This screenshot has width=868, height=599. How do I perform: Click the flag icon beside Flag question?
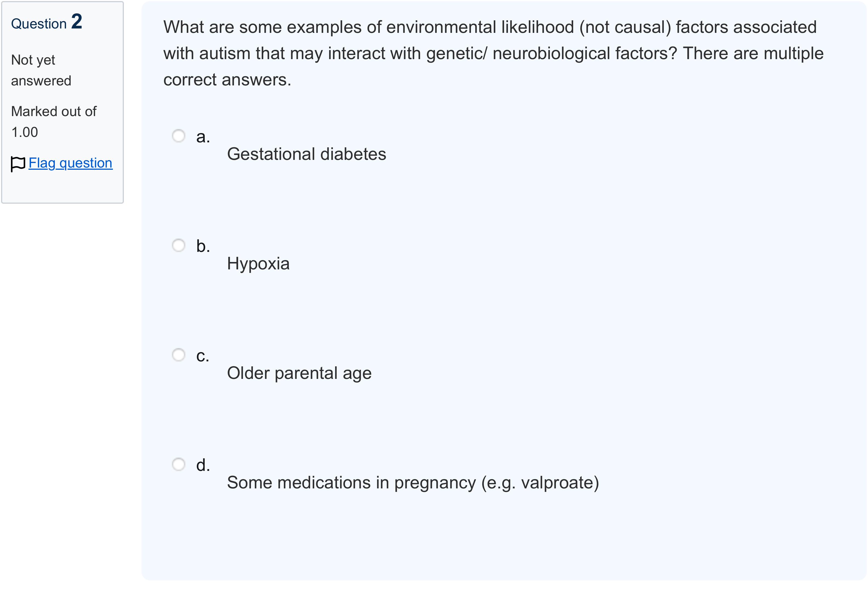point(18,164)
